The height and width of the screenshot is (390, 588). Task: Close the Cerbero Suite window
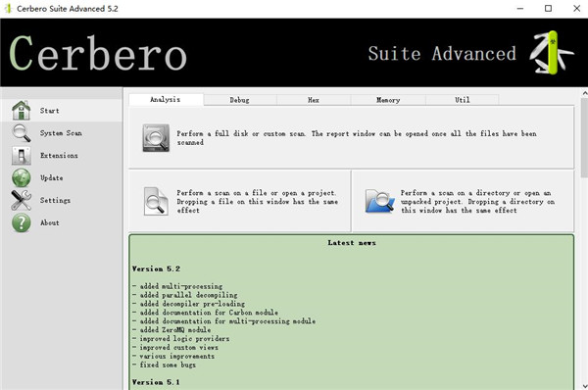tap(577, 9)
